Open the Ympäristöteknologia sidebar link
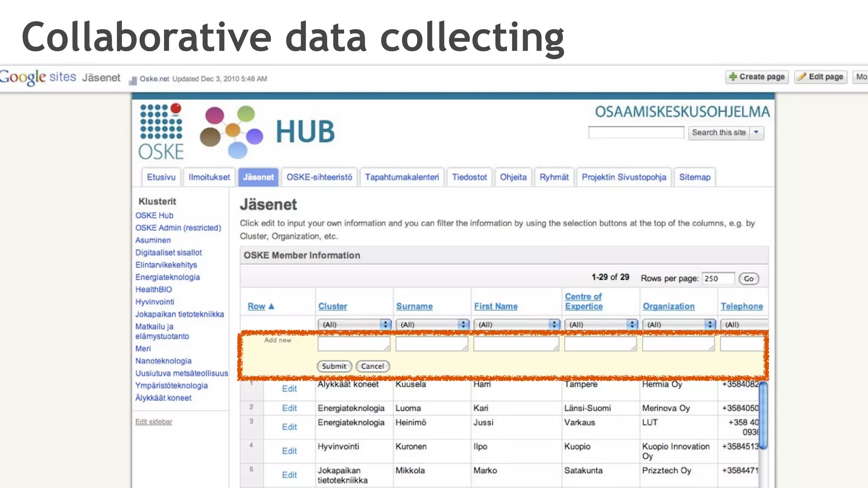The width and height of the screenshot is (868, 488). 171,385
